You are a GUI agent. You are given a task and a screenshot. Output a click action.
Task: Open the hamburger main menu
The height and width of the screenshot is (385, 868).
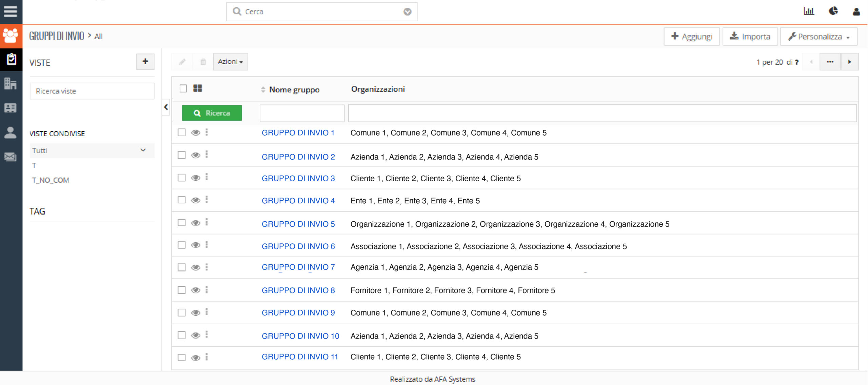pos(11,11)
